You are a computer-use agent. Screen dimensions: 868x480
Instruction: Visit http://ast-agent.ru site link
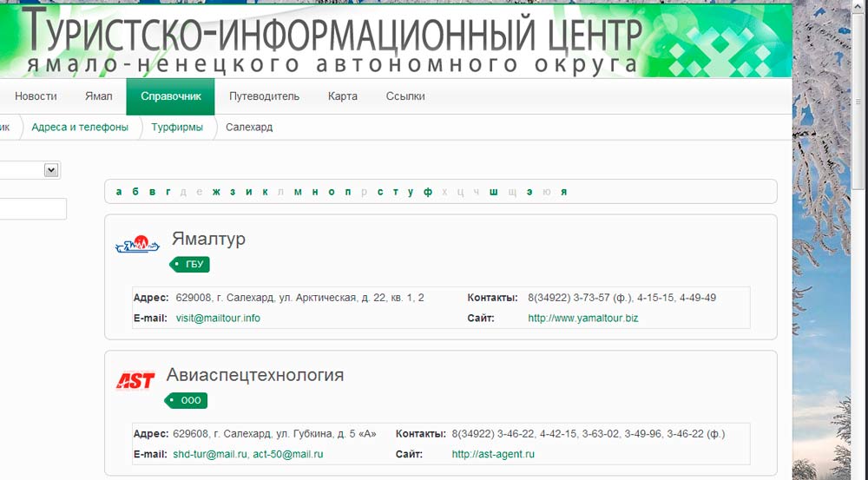coord(493,455)
